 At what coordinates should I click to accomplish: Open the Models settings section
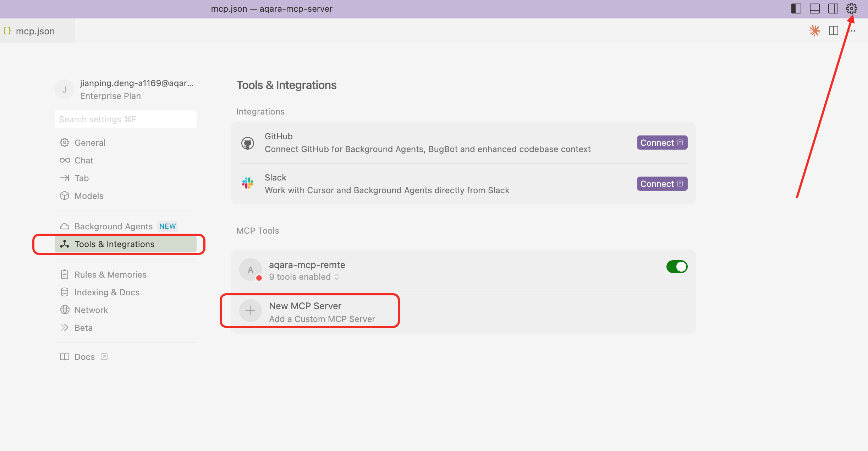(89, 196)
